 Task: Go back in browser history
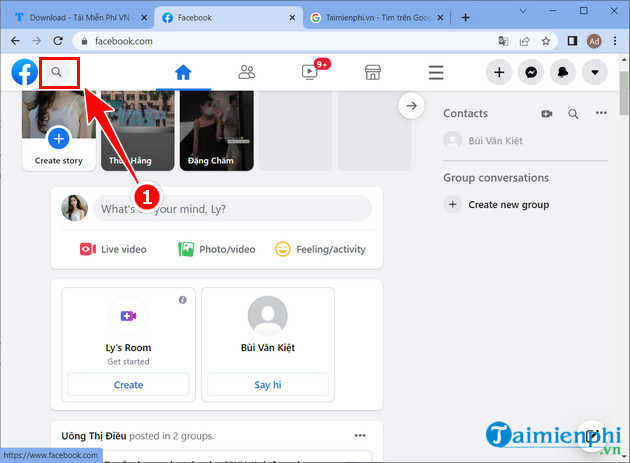coord(15,41)
